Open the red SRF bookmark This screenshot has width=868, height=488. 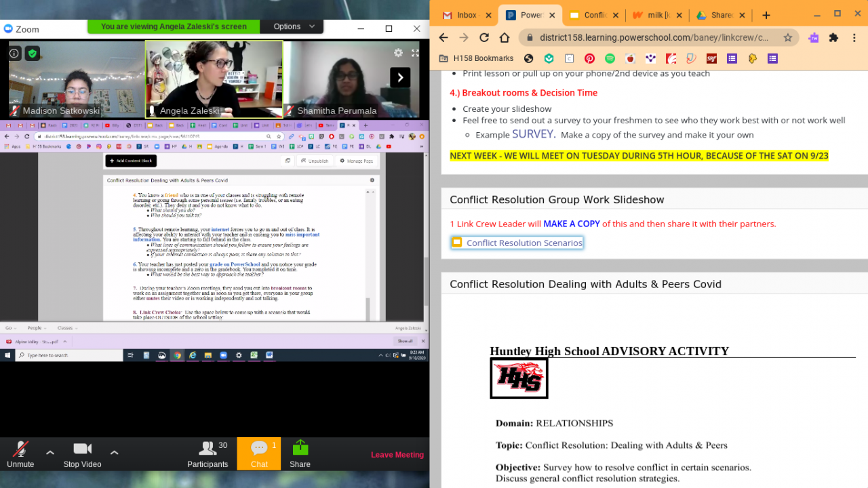coord(711,58)
